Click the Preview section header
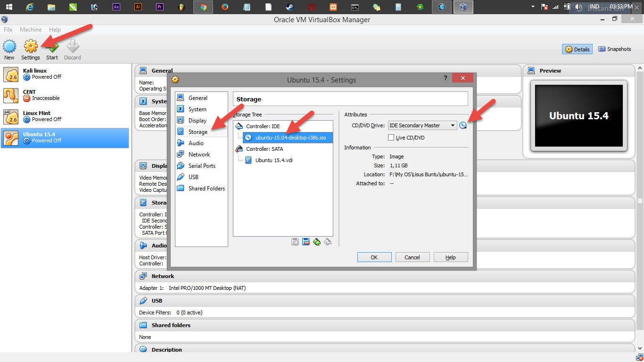The image size is (644, 362). pos(579,71)
